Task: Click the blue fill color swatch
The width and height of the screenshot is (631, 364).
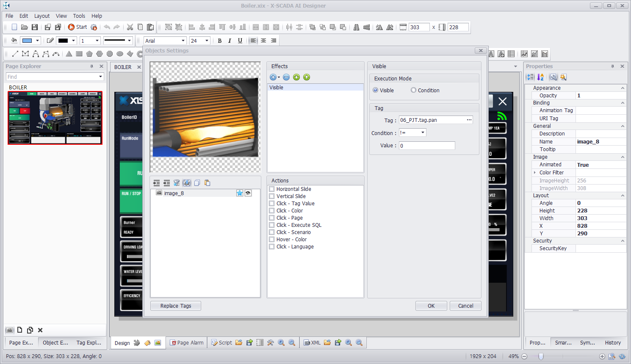Action: [27, 41]
